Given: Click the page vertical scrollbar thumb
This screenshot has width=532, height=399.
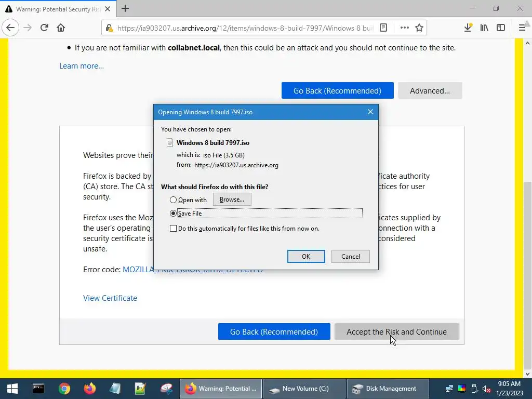Looking at the screenshot, I should [527, 275].
